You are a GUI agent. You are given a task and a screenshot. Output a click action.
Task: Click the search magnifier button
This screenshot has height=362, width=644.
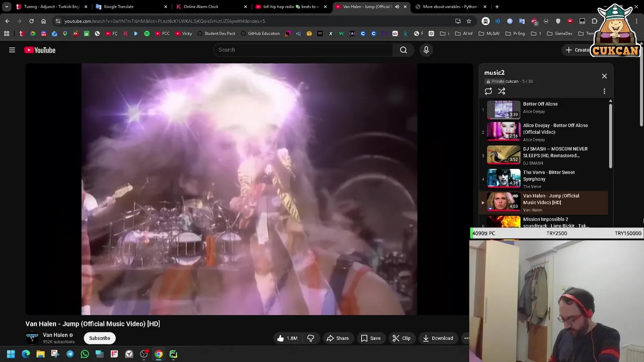[x=404, y=50]
